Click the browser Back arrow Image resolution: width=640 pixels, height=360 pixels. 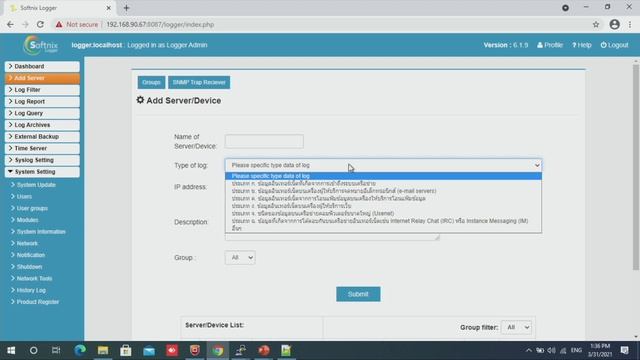click(10, 24)
